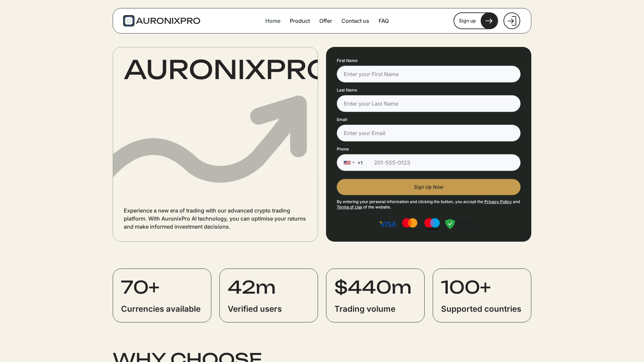Screen dimensions: 644x362
Task: Open the Product menu item
Action: tap(300, 21)
